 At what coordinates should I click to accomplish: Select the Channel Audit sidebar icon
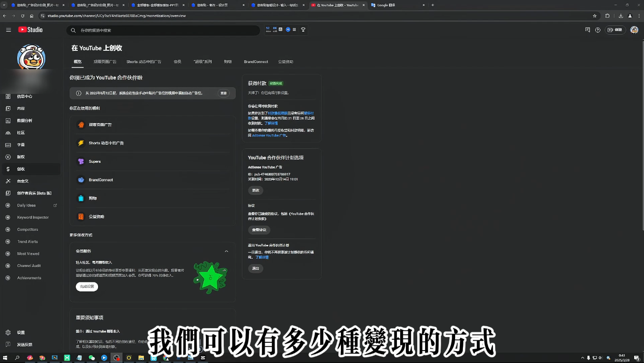click(8, 266)
